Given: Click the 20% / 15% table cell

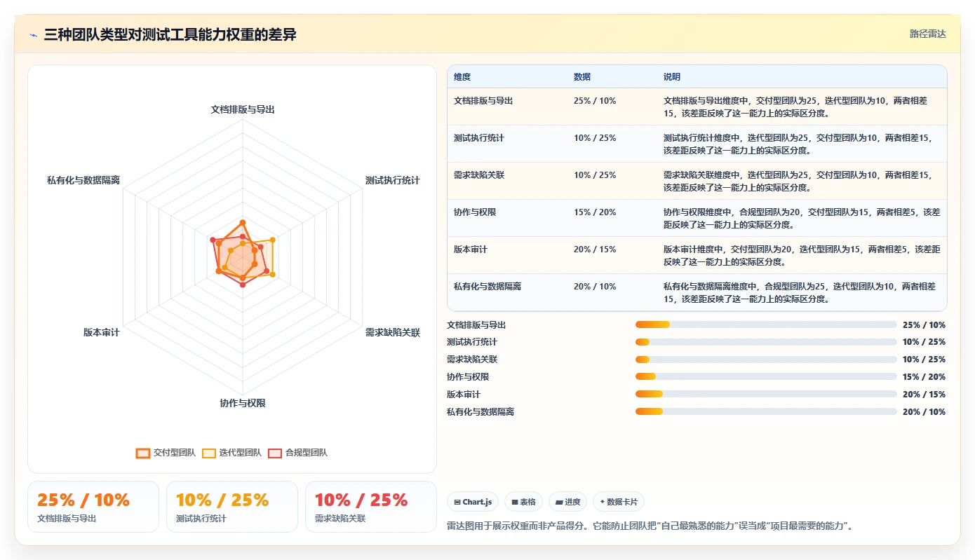Looking at the screenshot, I should point(595,250).
